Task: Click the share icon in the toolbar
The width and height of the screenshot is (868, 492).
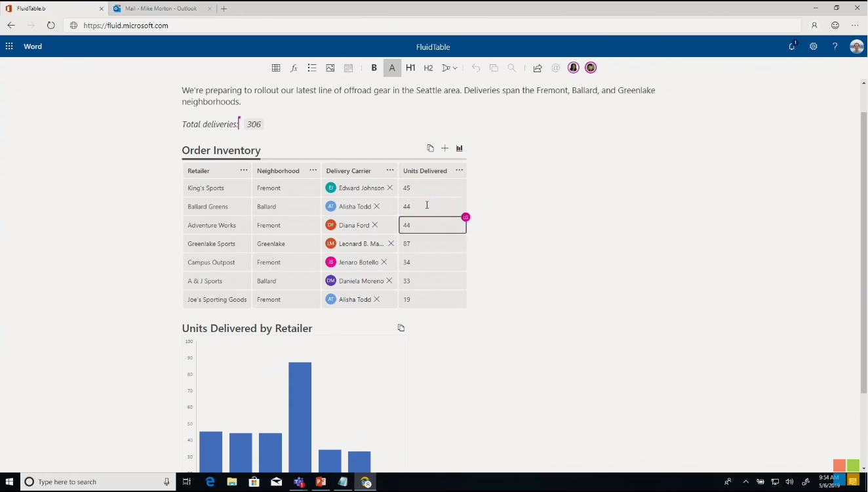Action: (x=538, y=68)
